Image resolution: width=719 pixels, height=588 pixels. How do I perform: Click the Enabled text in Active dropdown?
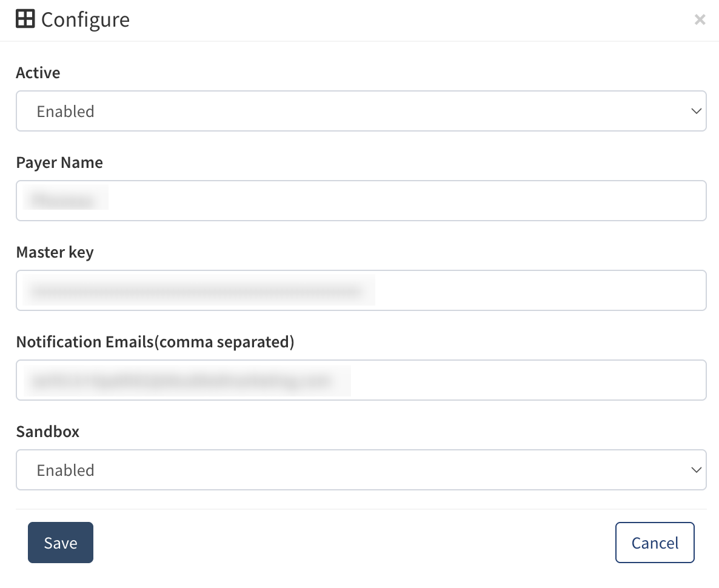click(65, 111)
